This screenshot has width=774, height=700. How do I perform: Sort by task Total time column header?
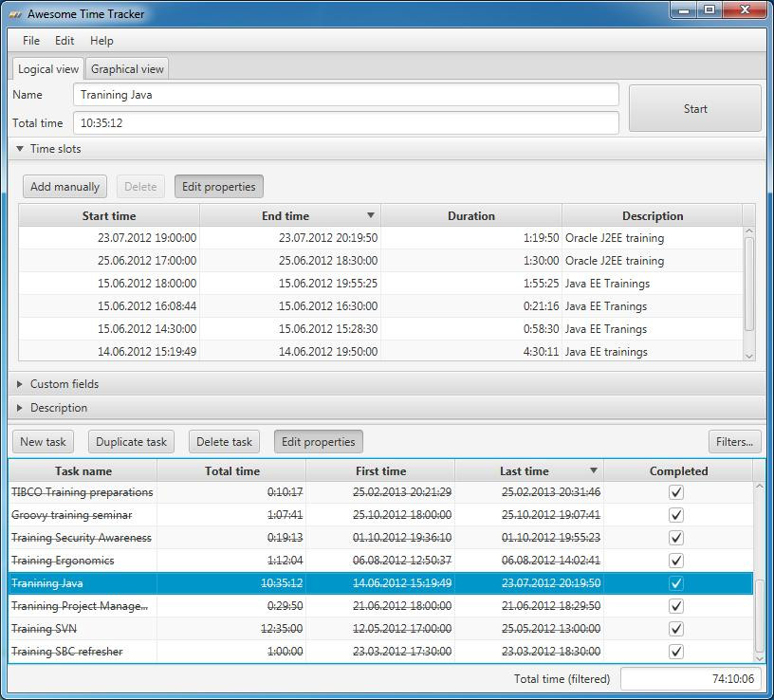pos(232,471)
